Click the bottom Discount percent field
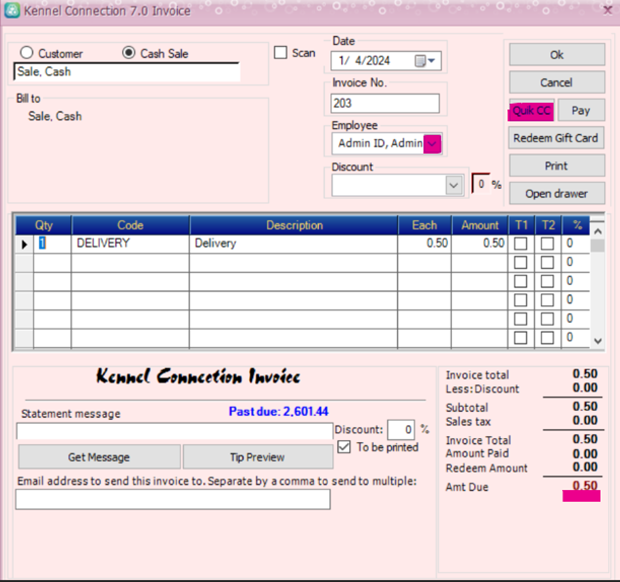620x582 pixels. pyautogui.click(x=401, y=430)
